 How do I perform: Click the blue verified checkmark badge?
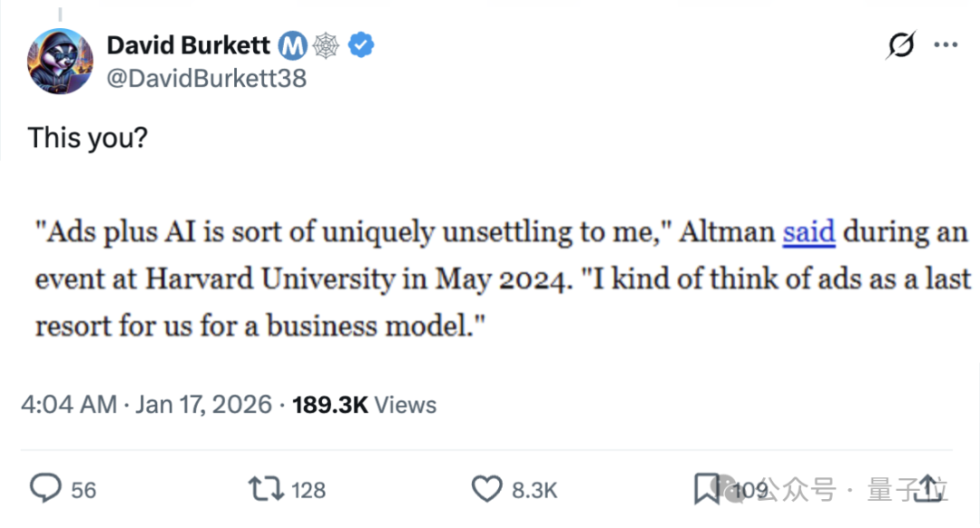coord(361,44)
